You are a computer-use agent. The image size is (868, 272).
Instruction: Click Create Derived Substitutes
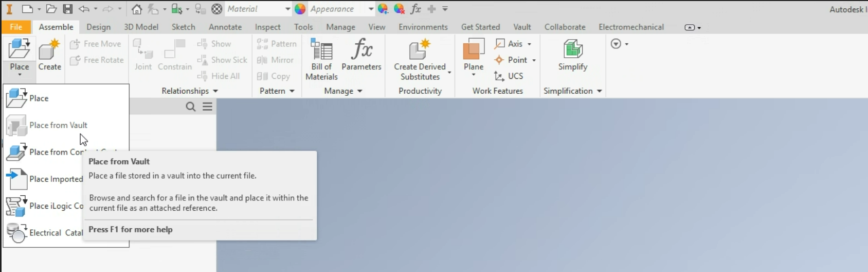click(x=420, y=60)
